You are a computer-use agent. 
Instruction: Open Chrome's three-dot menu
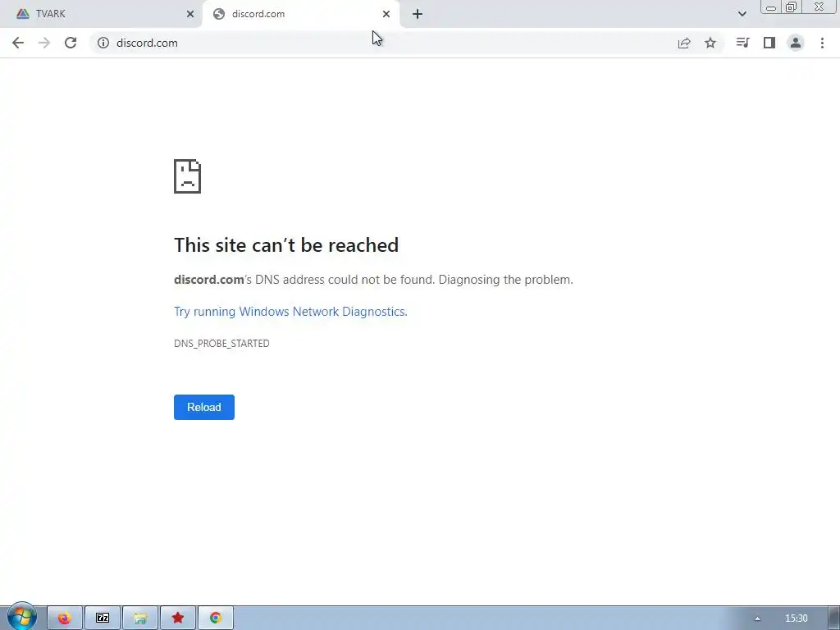822,43
